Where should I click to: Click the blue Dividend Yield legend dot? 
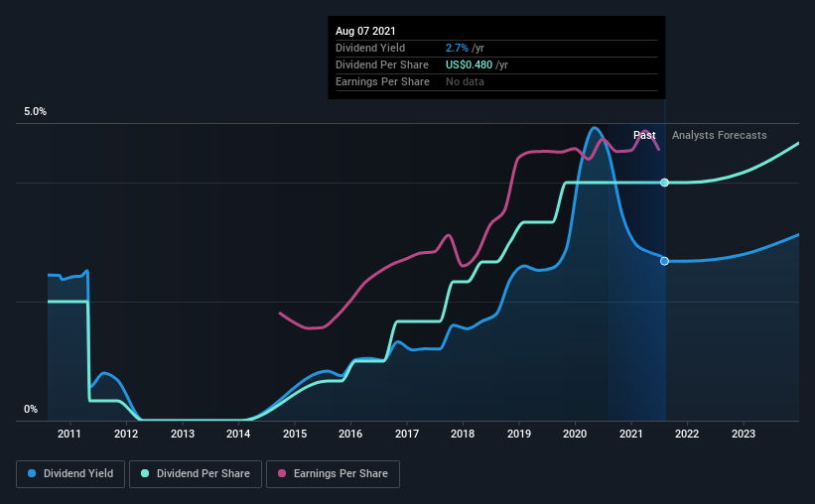pyautogui.click(x=32, y=473)
